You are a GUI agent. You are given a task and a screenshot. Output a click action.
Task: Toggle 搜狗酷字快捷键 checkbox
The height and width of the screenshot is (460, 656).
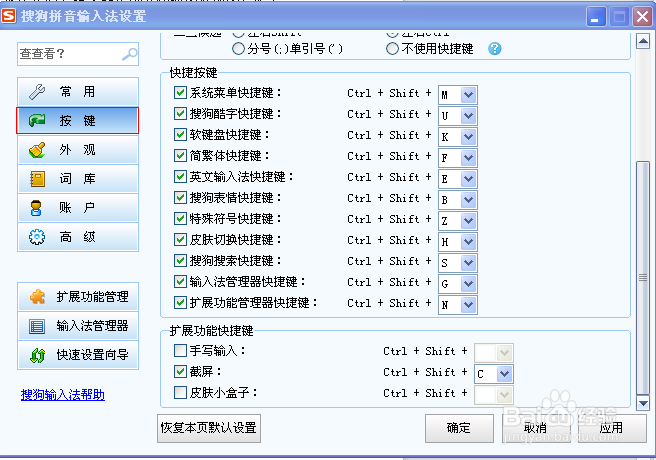click(180, 113)
